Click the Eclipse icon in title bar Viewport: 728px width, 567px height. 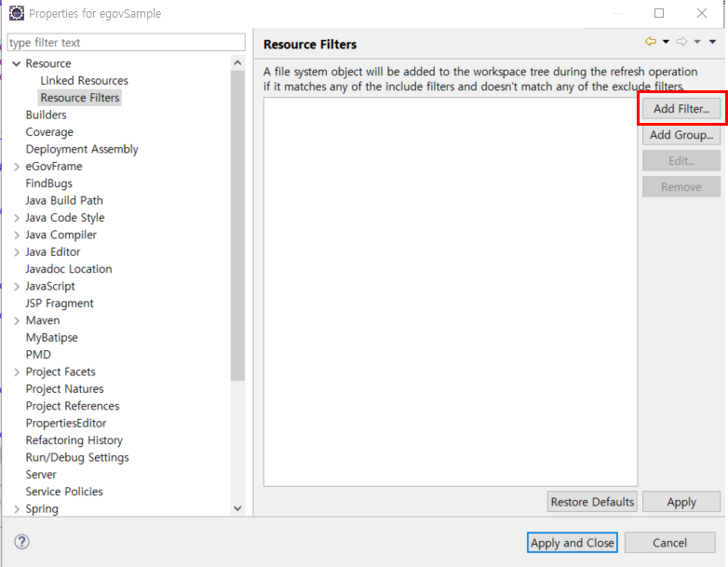click(17, 13)
